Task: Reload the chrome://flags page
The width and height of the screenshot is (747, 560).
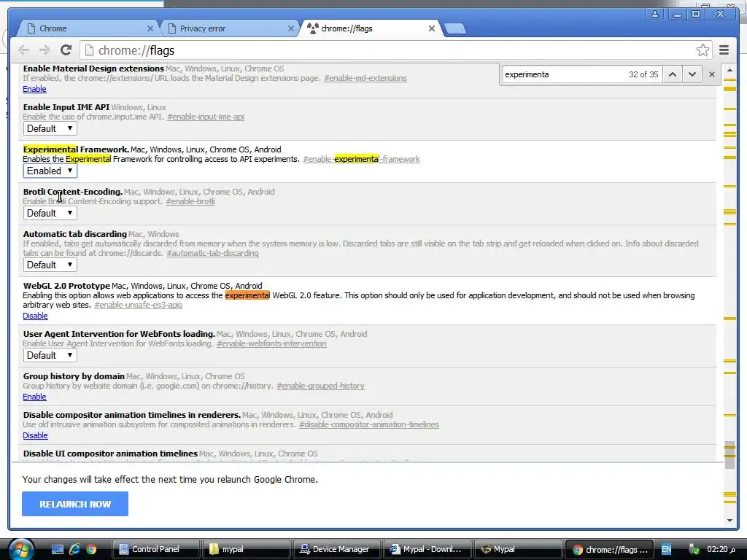Action: click(66, 50)
